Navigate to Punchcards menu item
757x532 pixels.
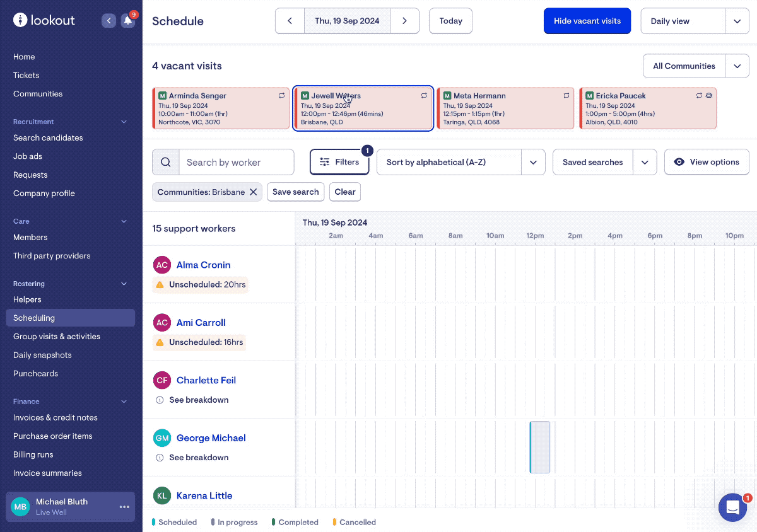(x=35, y=374)
